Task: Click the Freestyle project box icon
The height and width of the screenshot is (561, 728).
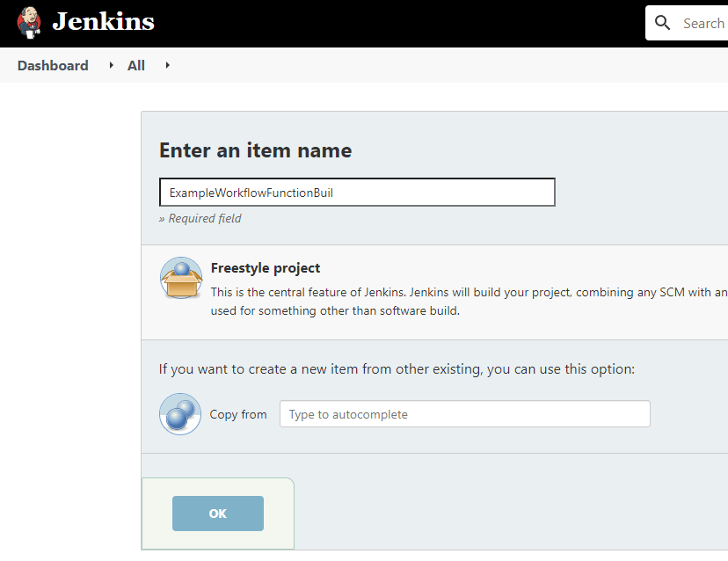Action: [x=180, y=279]
